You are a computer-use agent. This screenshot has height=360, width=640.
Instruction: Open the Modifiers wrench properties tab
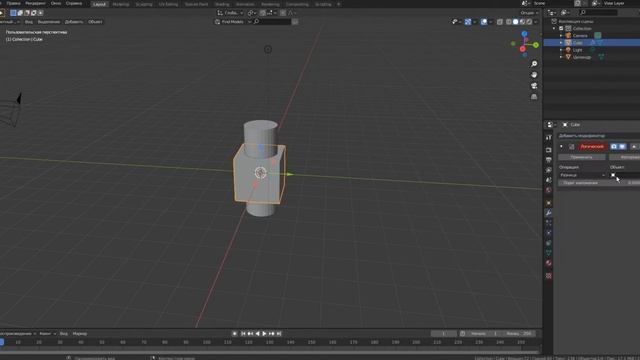click(549, 213)
